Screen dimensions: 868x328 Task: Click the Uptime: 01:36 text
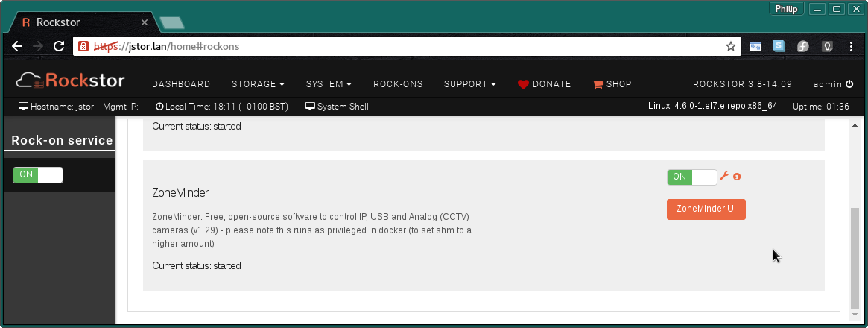pyautogui.click(x=821, y=107)
